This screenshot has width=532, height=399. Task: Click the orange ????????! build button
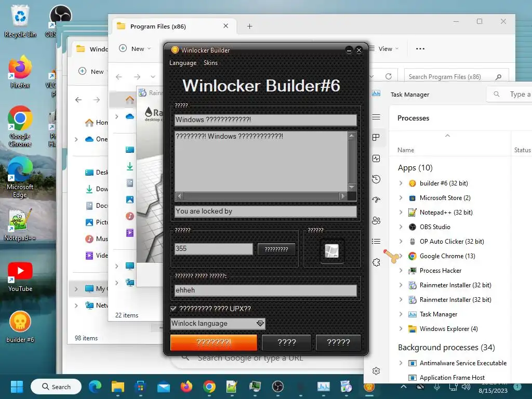214,342
